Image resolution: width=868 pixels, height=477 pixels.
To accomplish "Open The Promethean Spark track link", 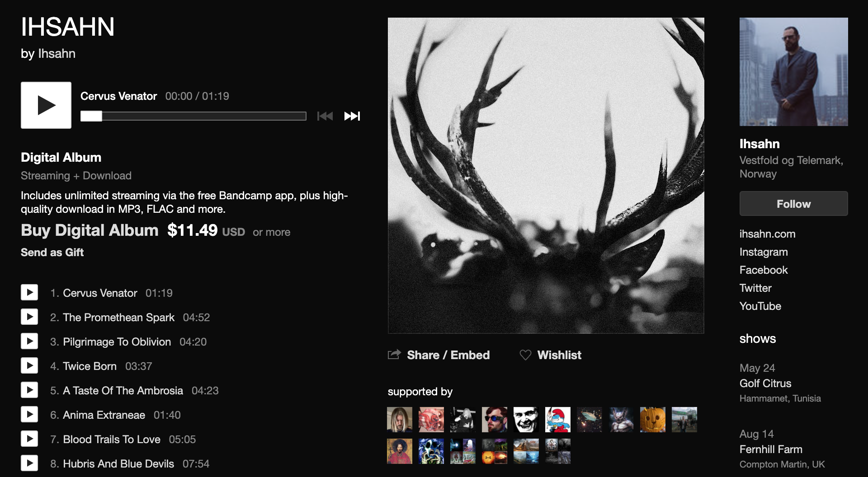I will [x=118, y=318].
